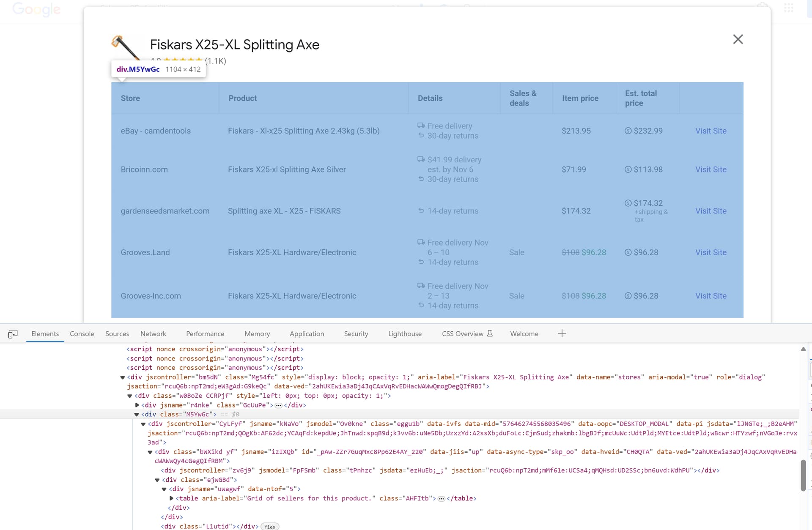Visit Site for eBay - camdentools
The height and width of the screenshot is (530, 812).
point(711,131)
